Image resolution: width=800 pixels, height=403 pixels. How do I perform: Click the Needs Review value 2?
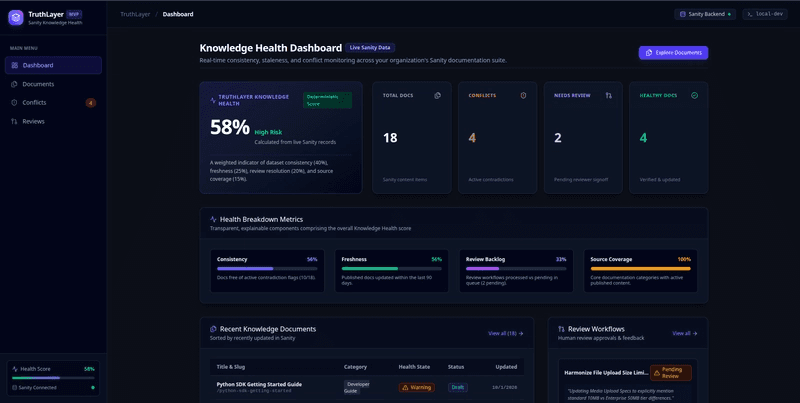tap(558, 138)
